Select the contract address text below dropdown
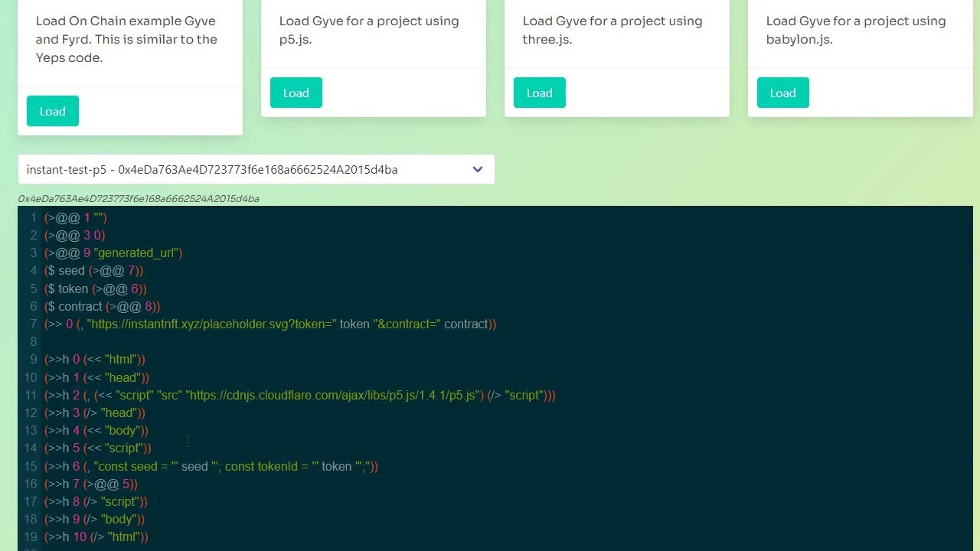Screen dimensions: 980x551 click(139, 198)
